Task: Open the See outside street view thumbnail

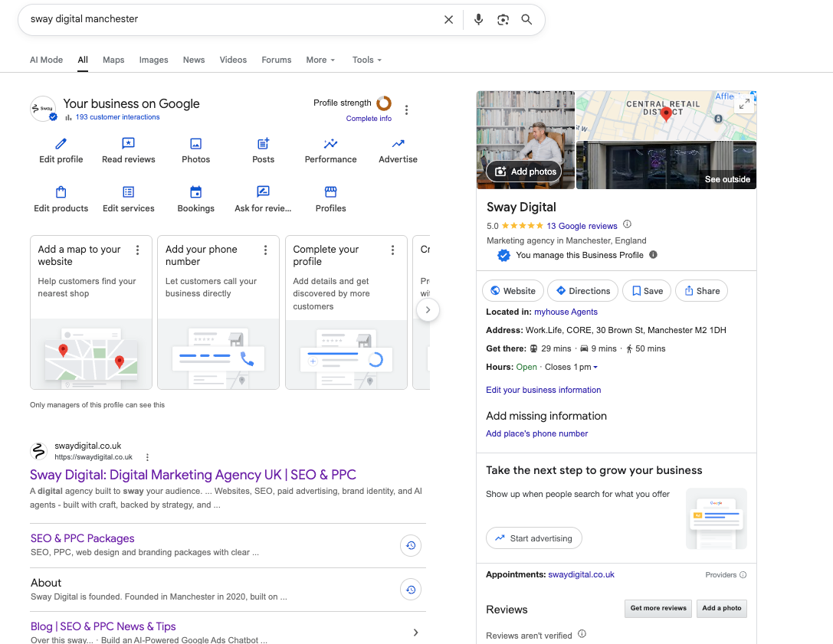Action: point(666,165)
